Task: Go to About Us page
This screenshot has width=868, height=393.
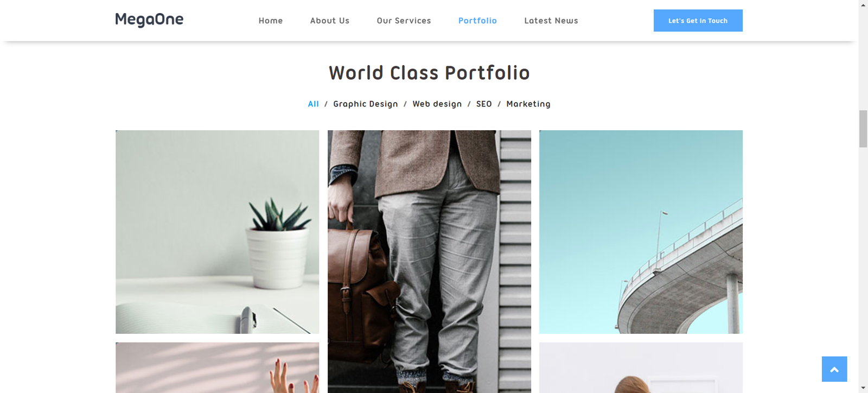Action: [x=330, y=21]
